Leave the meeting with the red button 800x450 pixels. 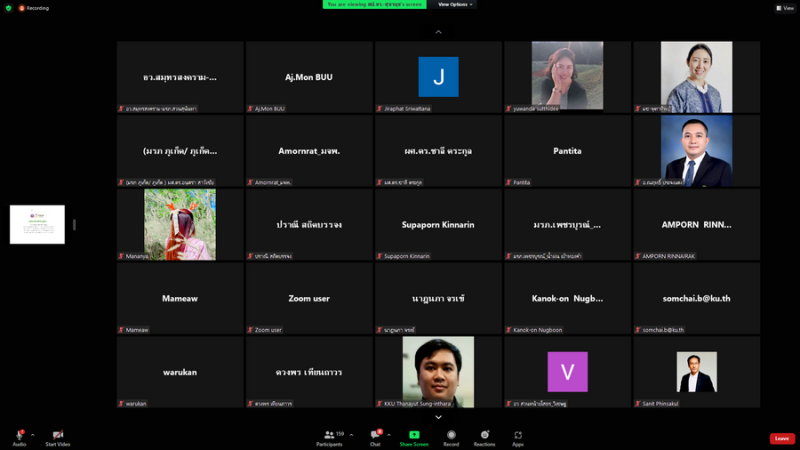tap(782, 438)
